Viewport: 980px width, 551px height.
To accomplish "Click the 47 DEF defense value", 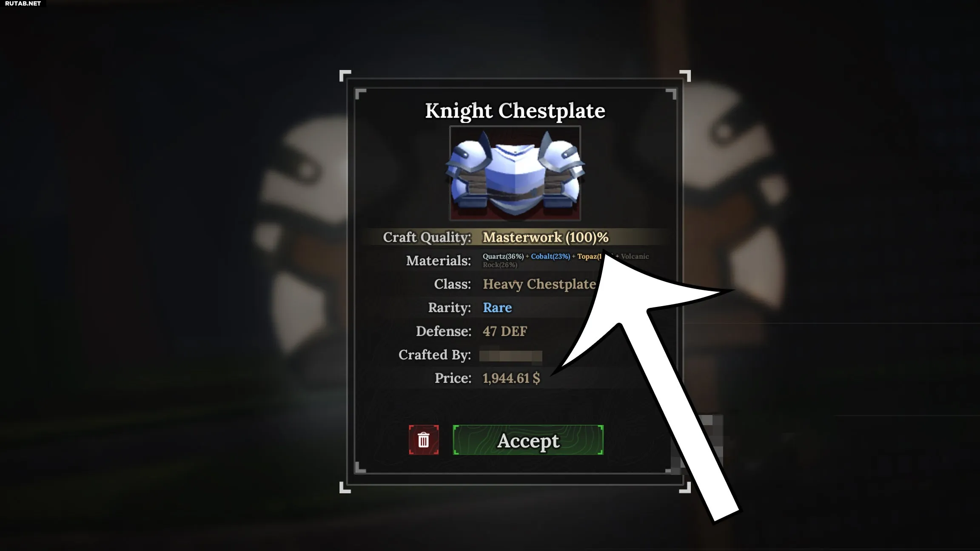I will 505,331.
